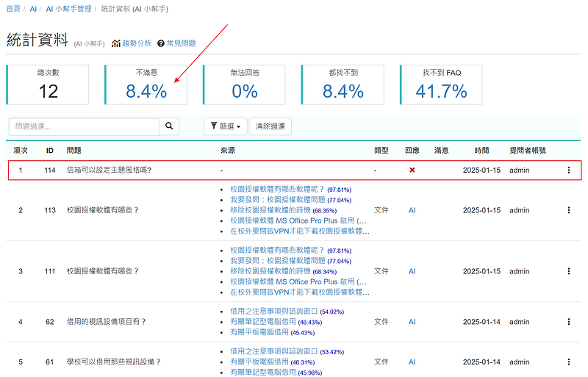The height and width of the screenshot is (377, 588).
Task: Open the three-dot menu for ID 114
Action: click(x=568, y=170)
